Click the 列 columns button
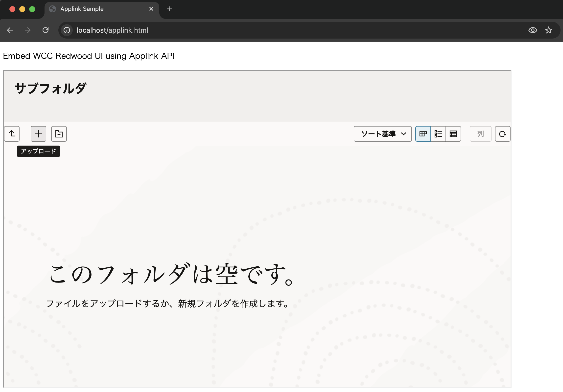Screen dimensions: 563x392 (x=480, y=134)
